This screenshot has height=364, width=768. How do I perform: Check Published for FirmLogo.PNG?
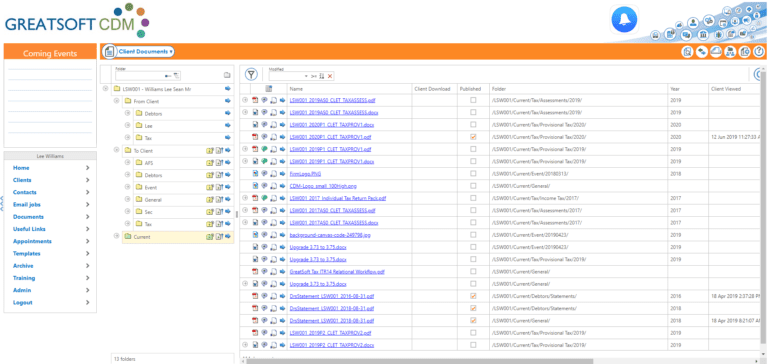(473, 173)
